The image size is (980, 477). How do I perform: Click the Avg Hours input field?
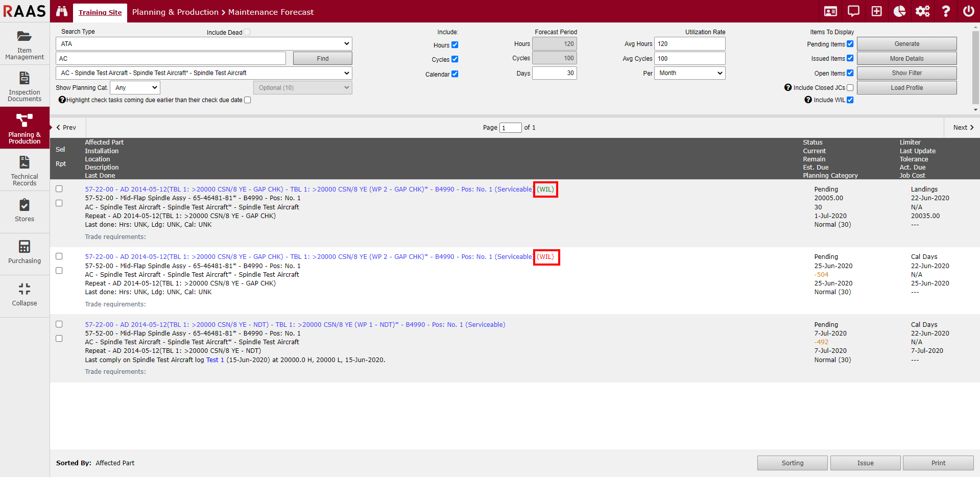pos(689,44)
